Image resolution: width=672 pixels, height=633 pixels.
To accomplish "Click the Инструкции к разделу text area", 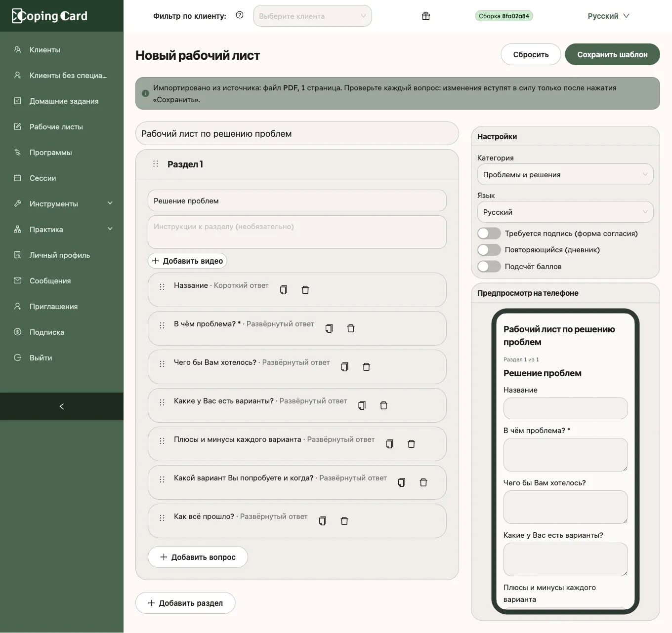I will tap(297, 232).
